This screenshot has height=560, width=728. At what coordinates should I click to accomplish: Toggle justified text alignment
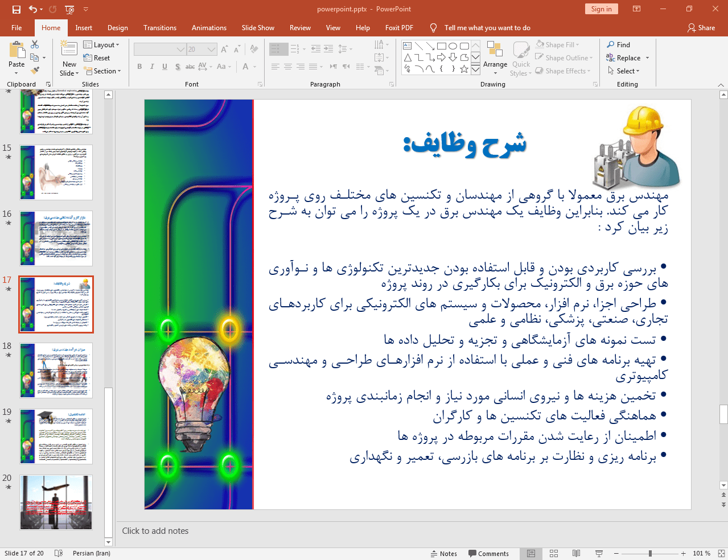click(313, 67)
